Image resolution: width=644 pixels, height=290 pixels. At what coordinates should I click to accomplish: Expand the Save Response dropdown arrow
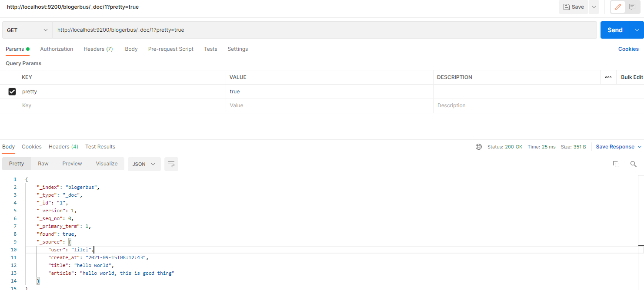(x=640, y=147)
